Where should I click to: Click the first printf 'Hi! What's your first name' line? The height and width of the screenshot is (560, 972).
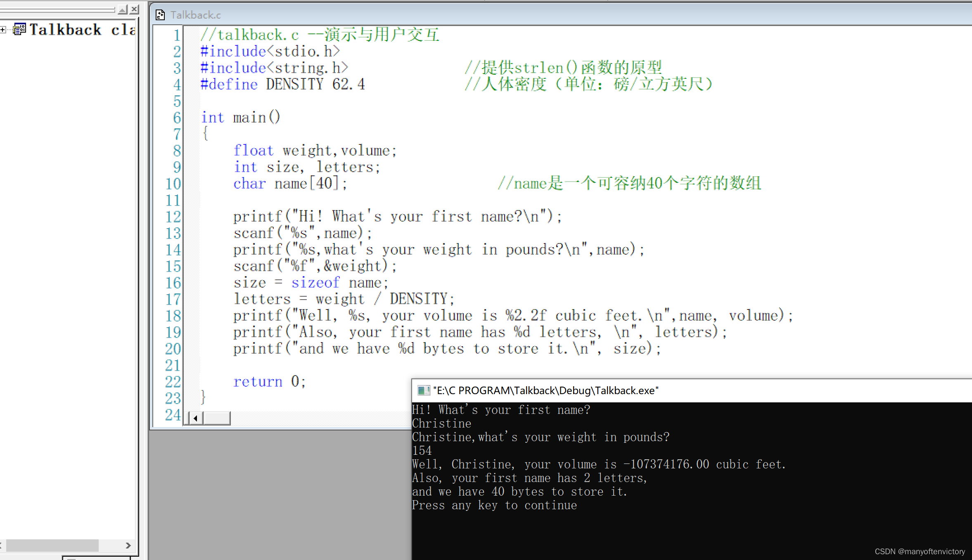tap(398, 217)
